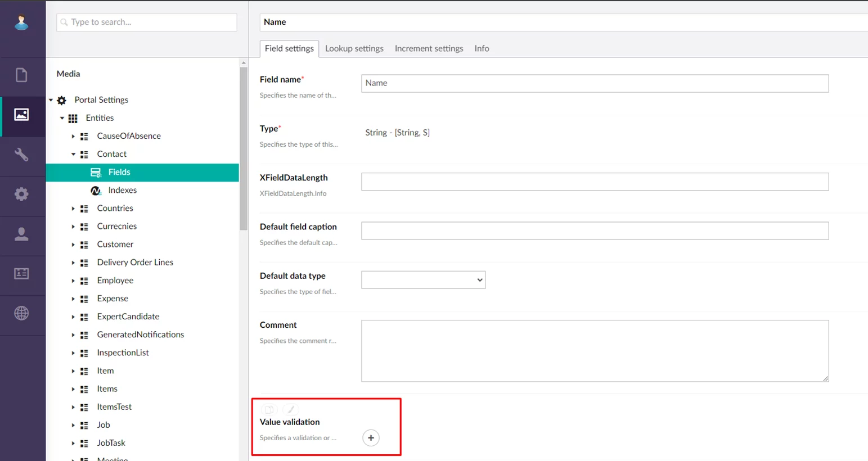Select the Indexes tree item

pyautogui.click(x=122, y=190)
